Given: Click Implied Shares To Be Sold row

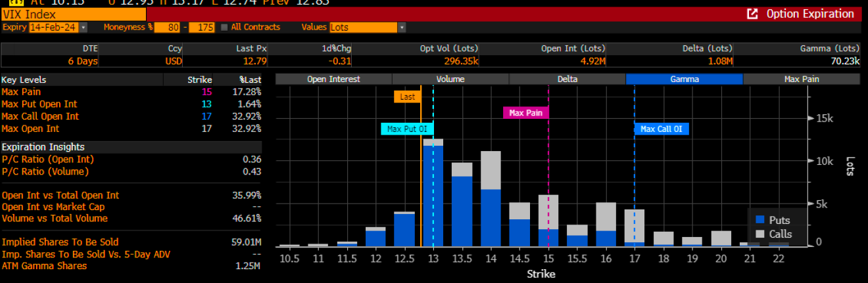Looking at the screenshot, I should coord(131,242).
